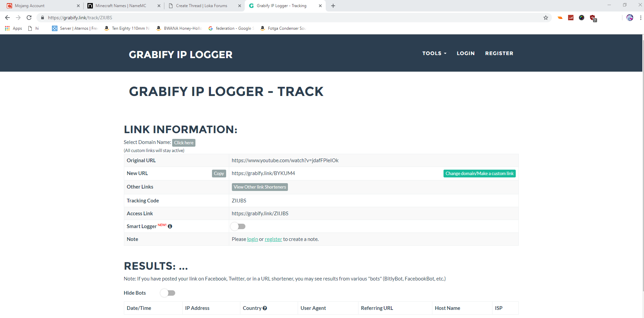Screen dimensions: 644x318
Task: Click the bookmark star icon in address bar
Action: pos(545,18)
